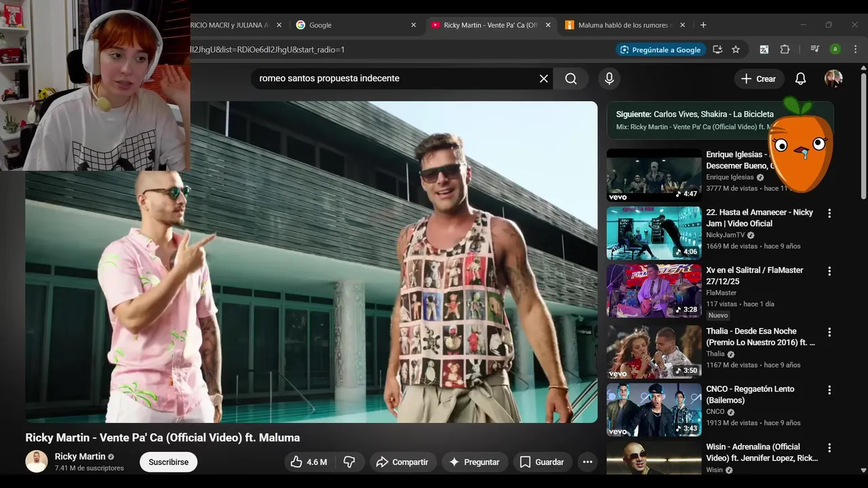Screen dimensions: 868x488
Task: Click page scrollbar up arrow
Action: click(863, 68)
